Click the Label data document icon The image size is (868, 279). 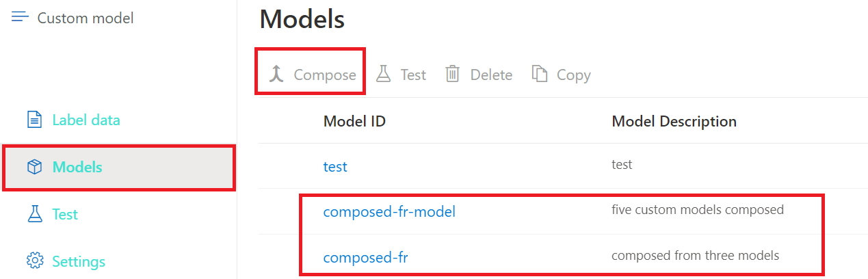34,120
